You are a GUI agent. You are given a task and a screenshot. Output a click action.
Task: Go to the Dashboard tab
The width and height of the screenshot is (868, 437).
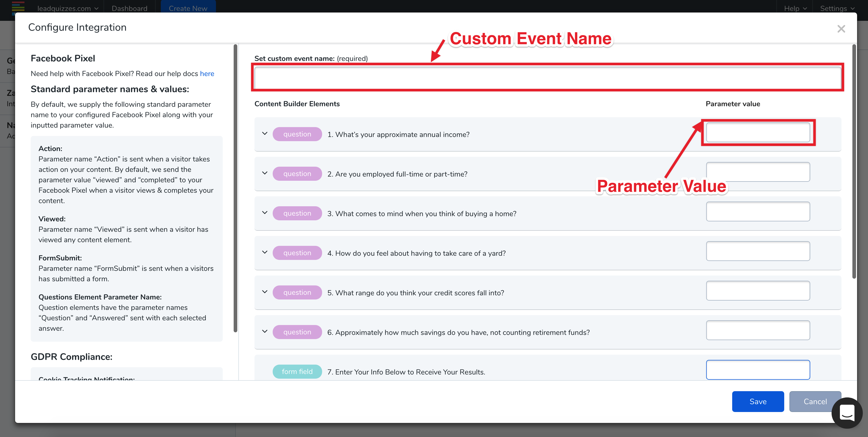click(x=129, y=8)
